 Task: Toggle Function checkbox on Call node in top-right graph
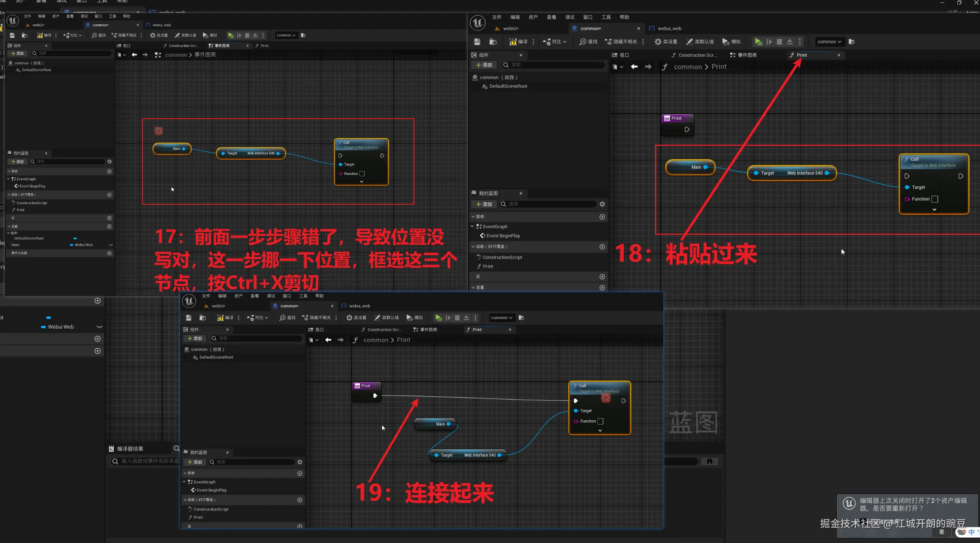coord(935,199)
